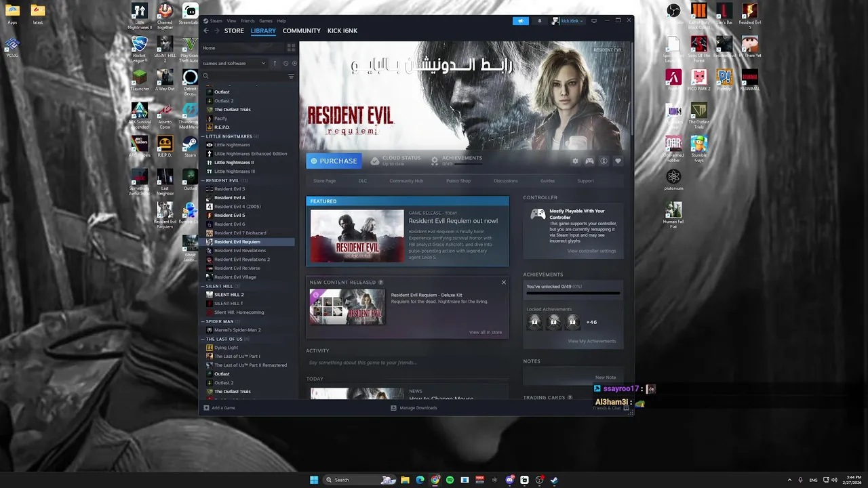This screenshot has width=868, height=488.
Task: Open the Store Page link
Action: click(x=324, y=181)
